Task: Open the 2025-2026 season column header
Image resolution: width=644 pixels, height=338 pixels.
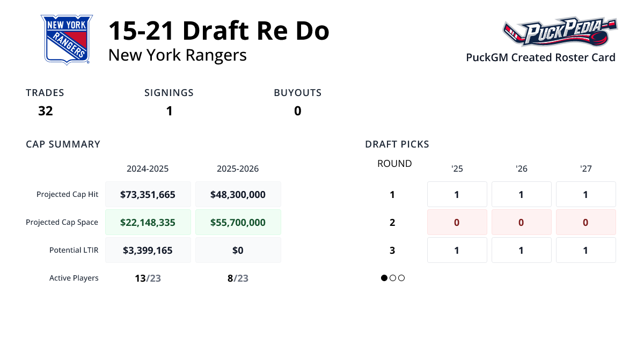Action: [x=238, y=168]
